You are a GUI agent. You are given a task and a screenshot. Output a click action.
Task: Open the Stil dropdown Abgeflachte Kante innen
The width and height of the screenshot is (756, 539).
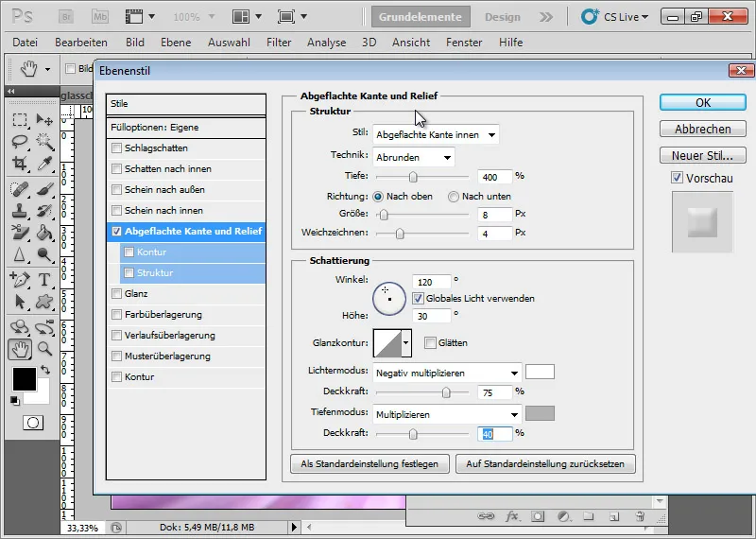pyautogui.click(x=436, y=134)
